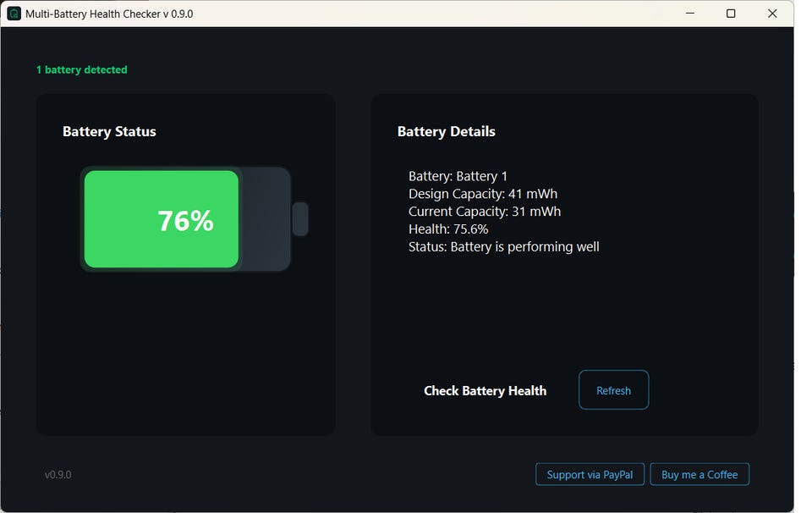Maximize the application window
812x513 pixels.
click(x=731, y=14)
